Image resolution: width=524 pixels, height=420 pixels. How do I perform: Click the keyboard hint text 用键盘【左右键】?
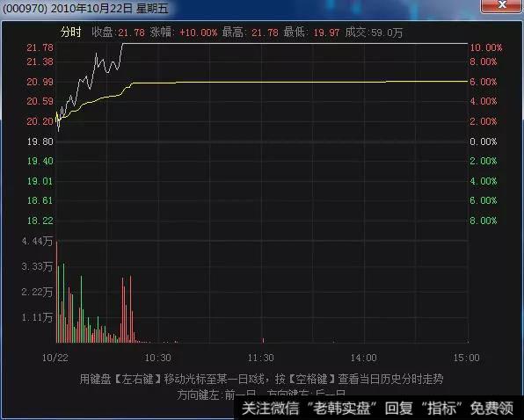[120, 380]
